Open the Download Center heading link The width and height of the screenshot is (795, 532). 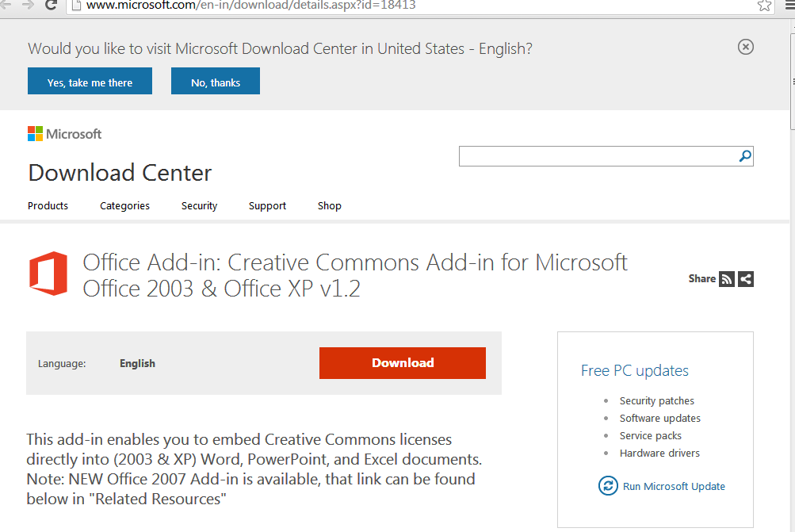(120, 173)
